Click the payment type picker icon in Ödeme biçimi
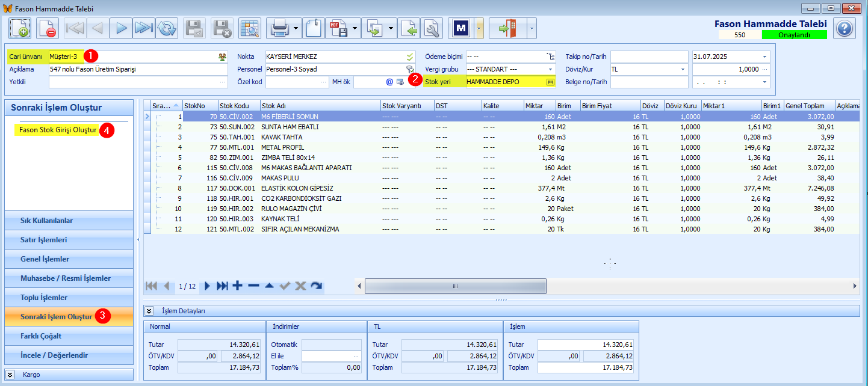 pyautogui.click(x=550, y=57)
